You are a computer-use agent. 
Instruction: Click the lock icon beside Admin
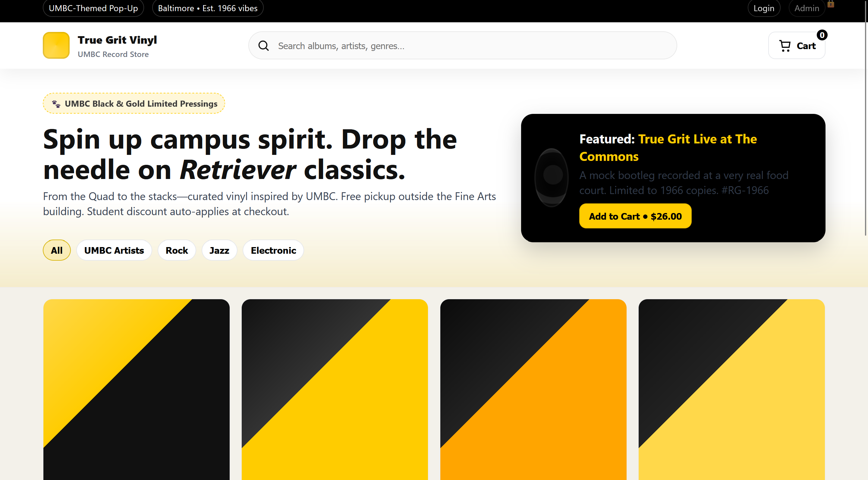pyautogui.click(x=831, y=4)
